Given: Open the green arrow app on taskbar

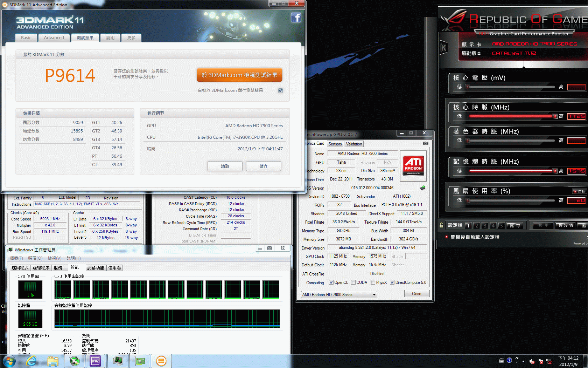Looking at the screenshot, I should click(x=75, y=361).
